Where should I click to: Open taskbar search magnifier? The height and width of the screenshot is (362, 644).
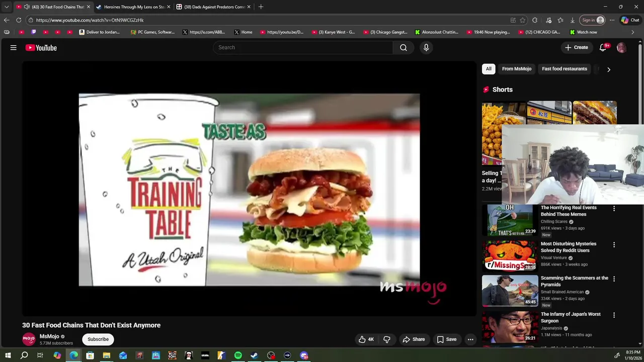24,355
